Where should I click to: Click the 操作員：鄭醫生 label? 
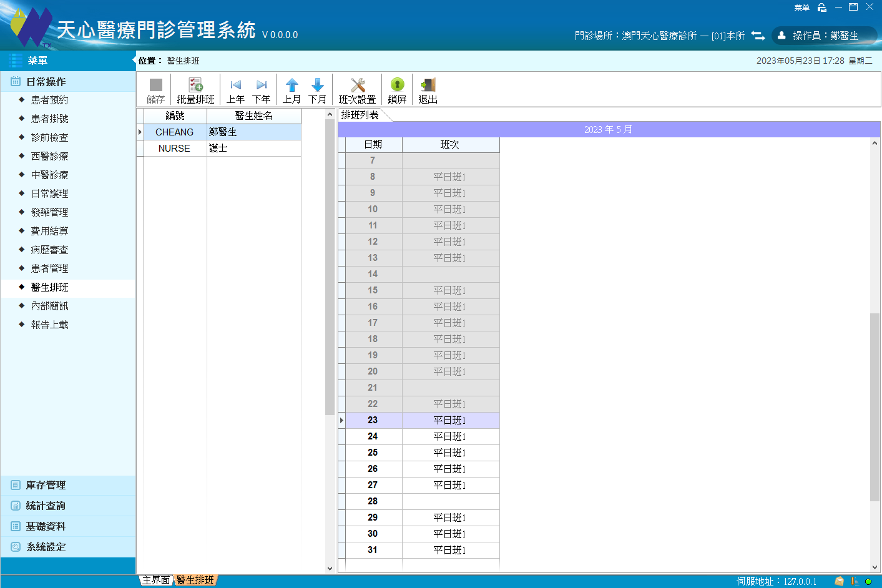[x=825, y=36]
